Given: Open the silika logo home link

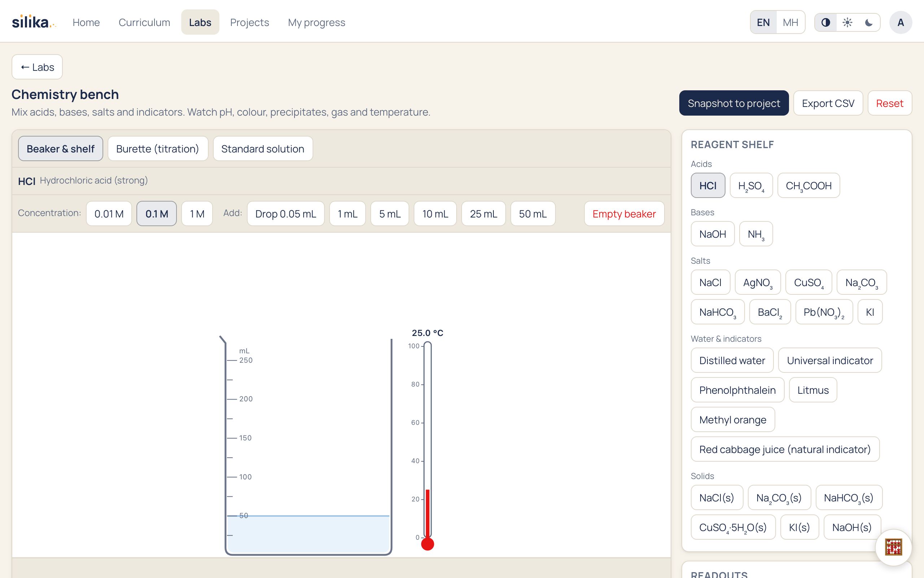Looking at the screenshot, I should [34, 22].
